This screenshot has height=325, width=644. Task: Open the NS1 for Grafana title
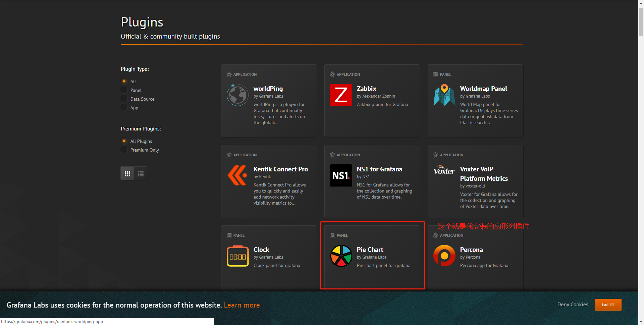coord(379,169)
